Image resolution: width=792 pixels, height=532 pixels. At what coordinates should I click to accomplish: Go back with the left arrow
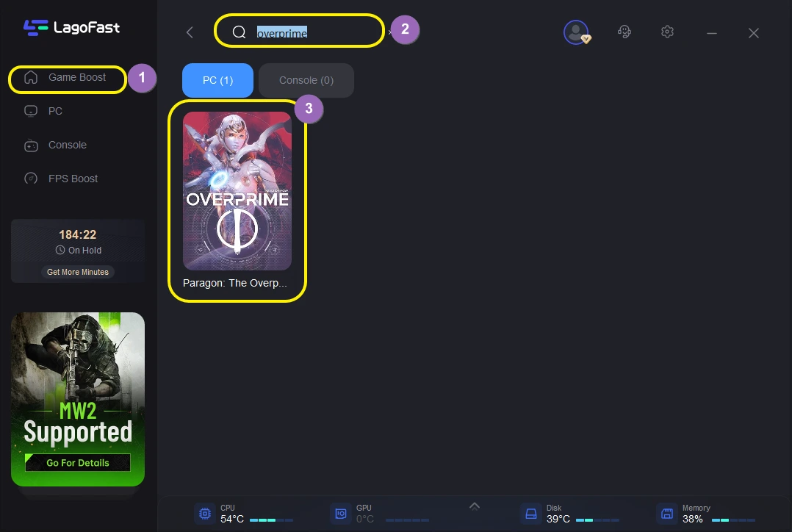coord(190,32)
